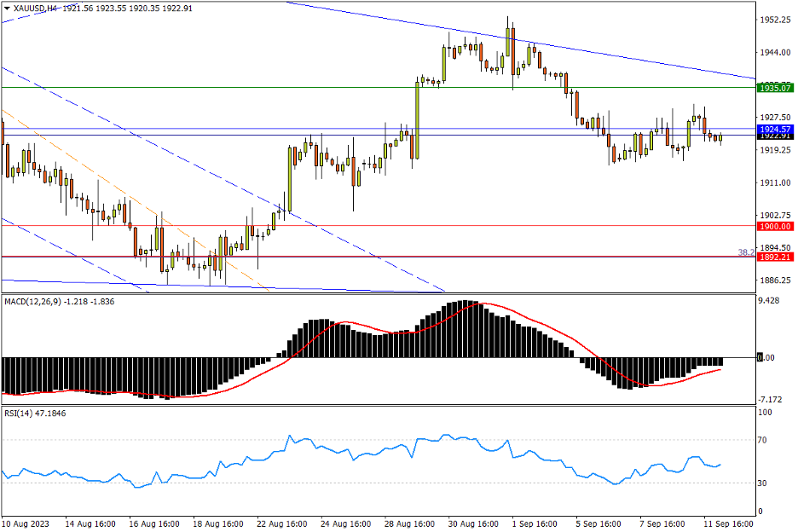Click the triangle arrow beside XAUUSD,H4

coord(7,8)
